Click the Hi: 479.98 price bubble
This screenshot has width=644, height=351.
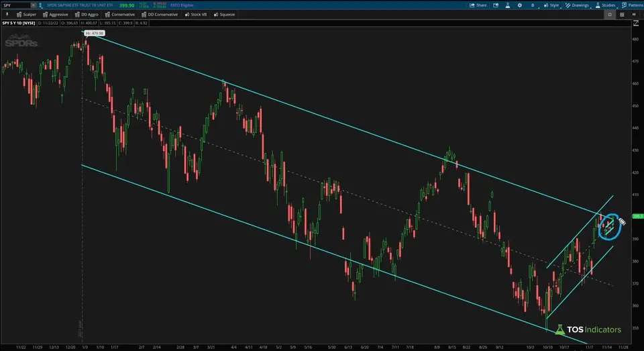(95, 34)
